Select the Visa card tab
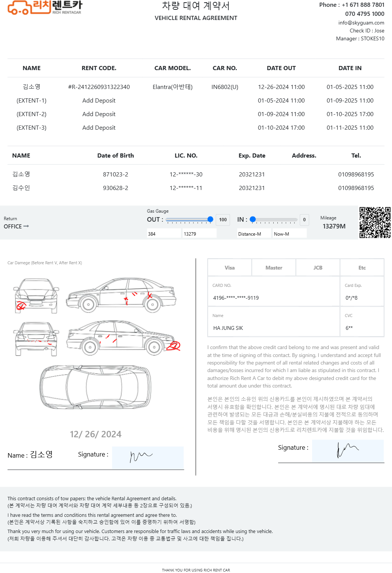This screenshot has height=573, width=392. [230, 268]
